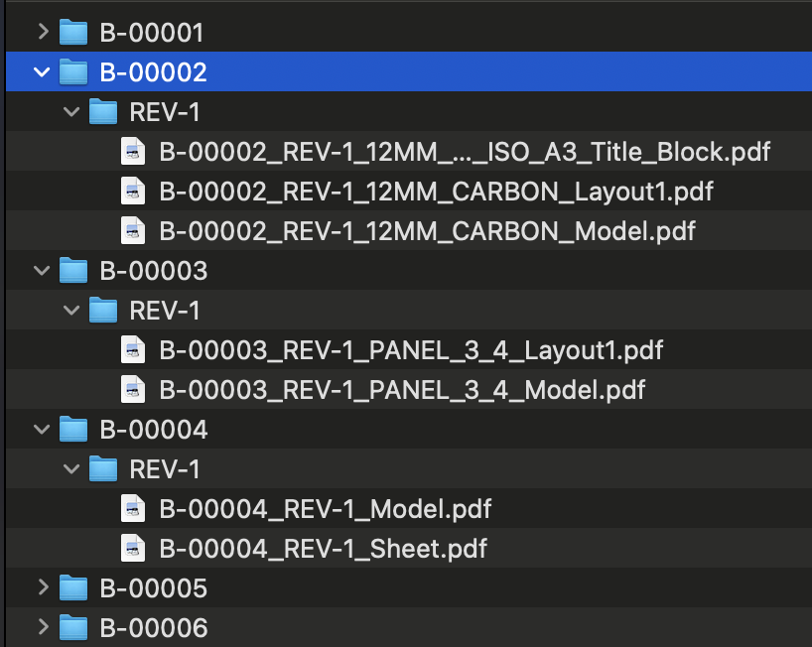Collapse the B-00002 folder
The width and height of the screenshot is (812, 647).
coord(42,71)
